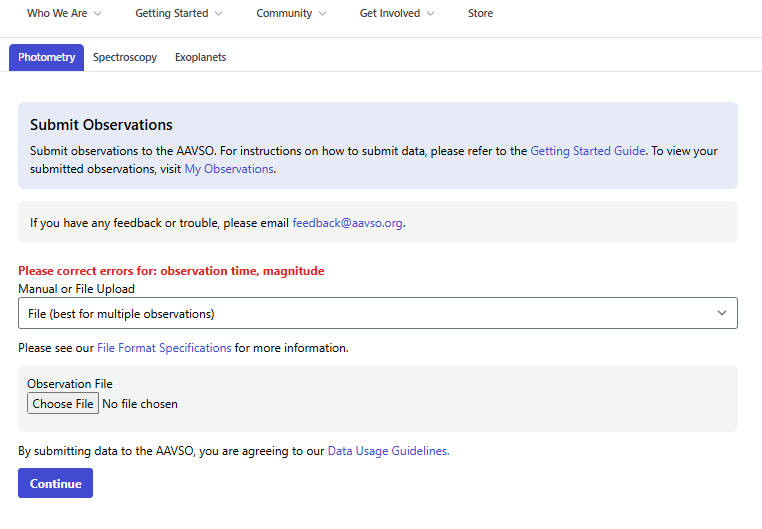Click the Community menu label
Screen dimensions: 762x529
pos(284,13)
